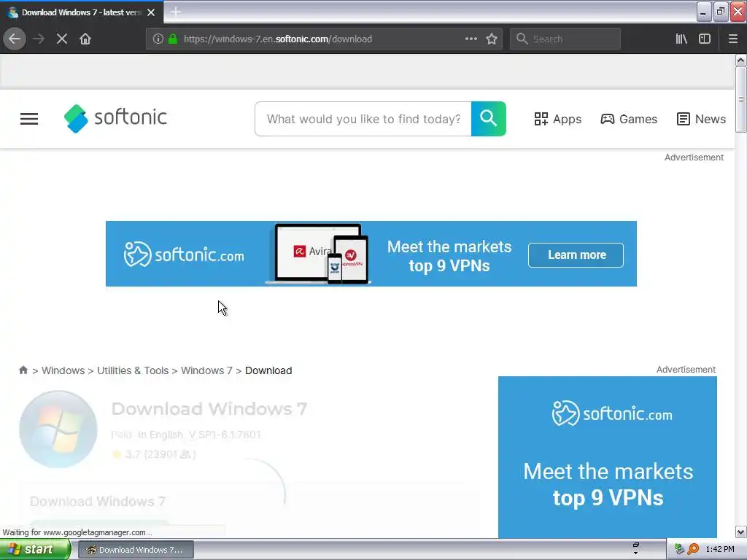Open the News section
Screen dimensions: 747x560
pos(701,119)
